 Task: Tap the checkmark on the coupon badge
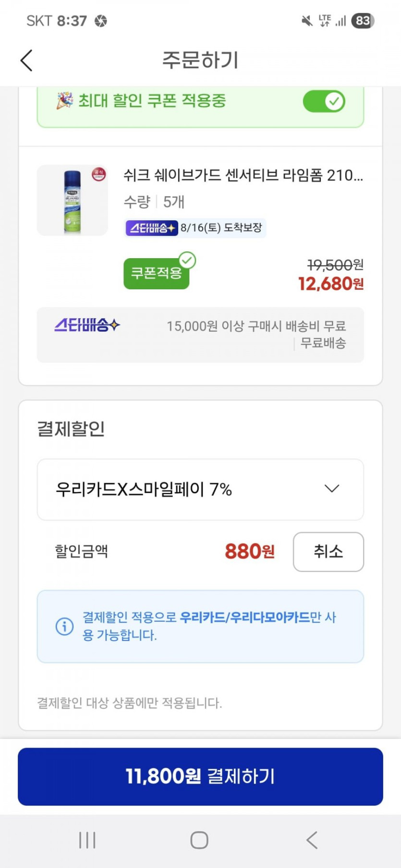coord(187,261)
